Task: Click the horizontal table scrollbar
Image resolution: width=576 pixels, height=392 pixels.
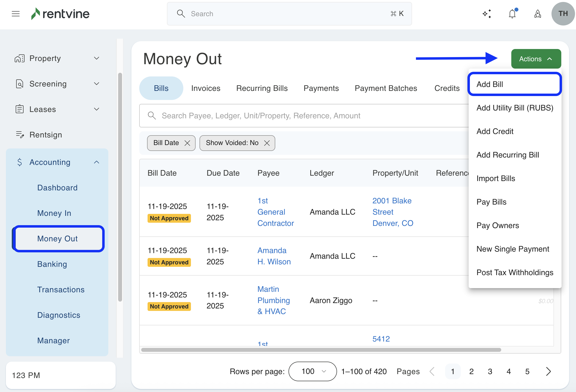Action: click(321, 350)
